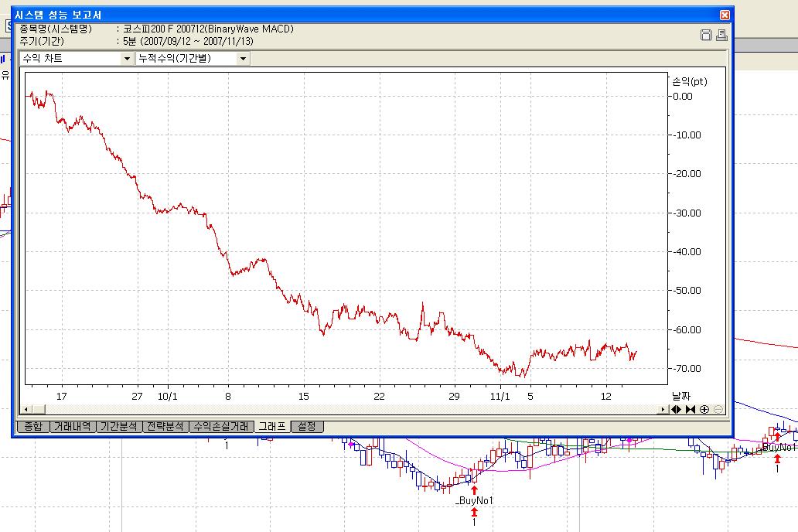This screenshot has height=532, width=798.
Task: Click the chart compress horizontally icon
Action: coord(691,409)
